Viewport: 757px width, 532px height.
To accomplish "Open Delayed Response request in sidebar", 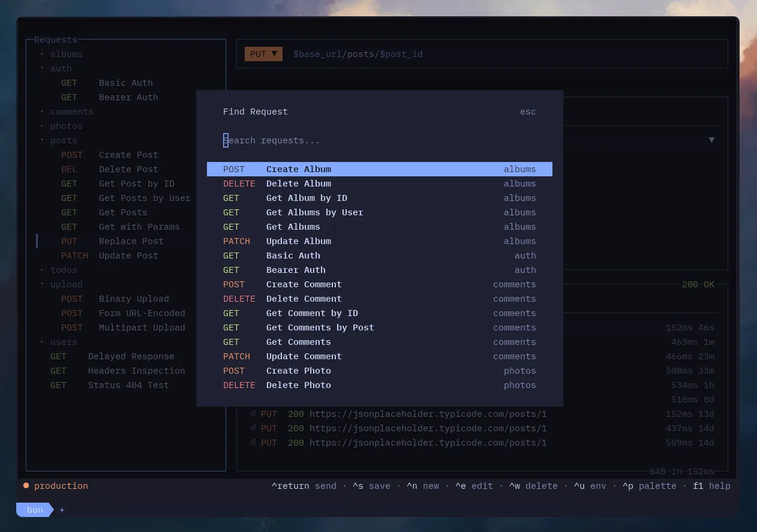I will [x=112, y=356].
